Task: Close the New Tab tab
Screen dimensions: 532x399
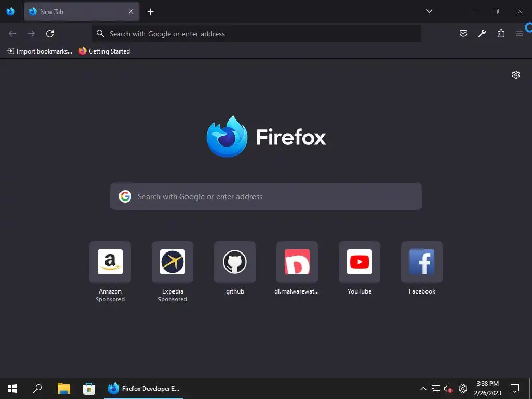Action: click(130, 11)
